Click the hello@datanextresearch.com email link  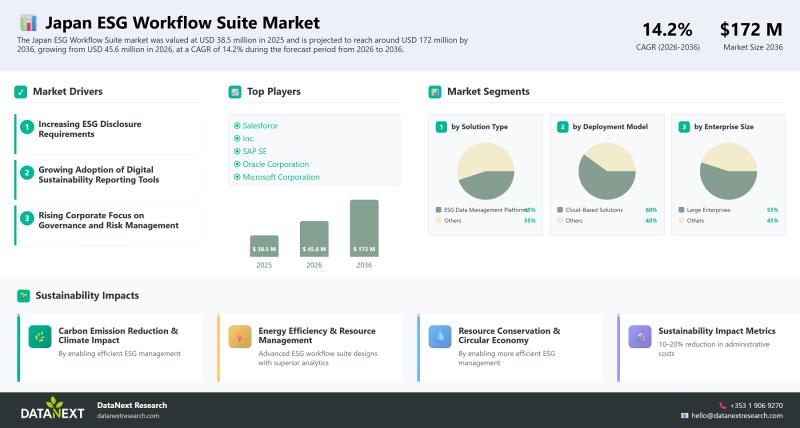[738, 415]
